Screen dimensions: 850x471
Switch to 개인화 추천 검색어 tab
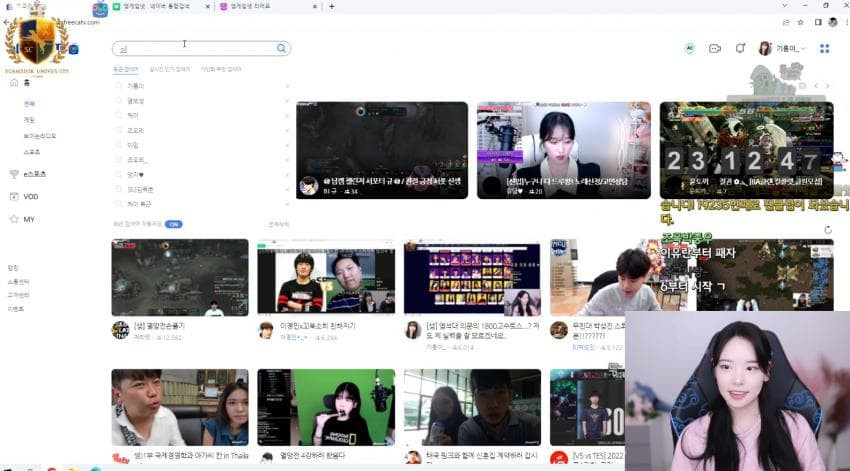(x=221, y=69)
